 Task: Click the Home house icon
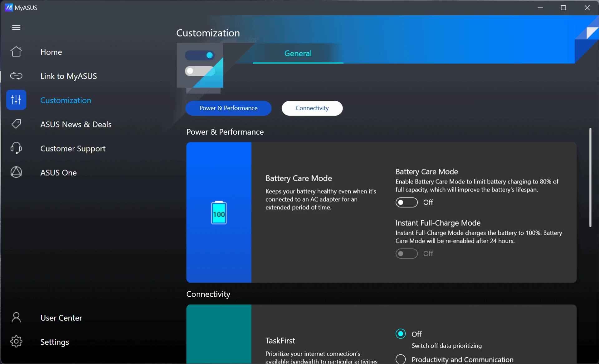(x=16, y=51)
